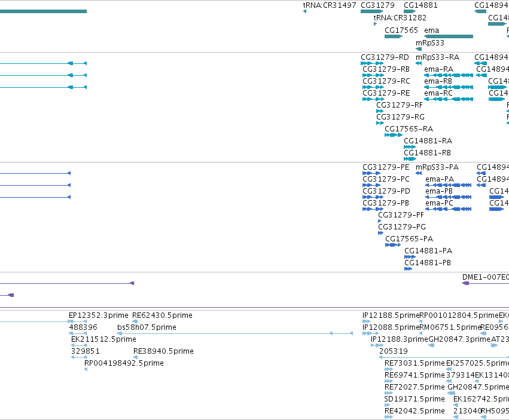The image size is (509, 420).
Task: Open EST RE69741.5prime
Action: point(414,375)
